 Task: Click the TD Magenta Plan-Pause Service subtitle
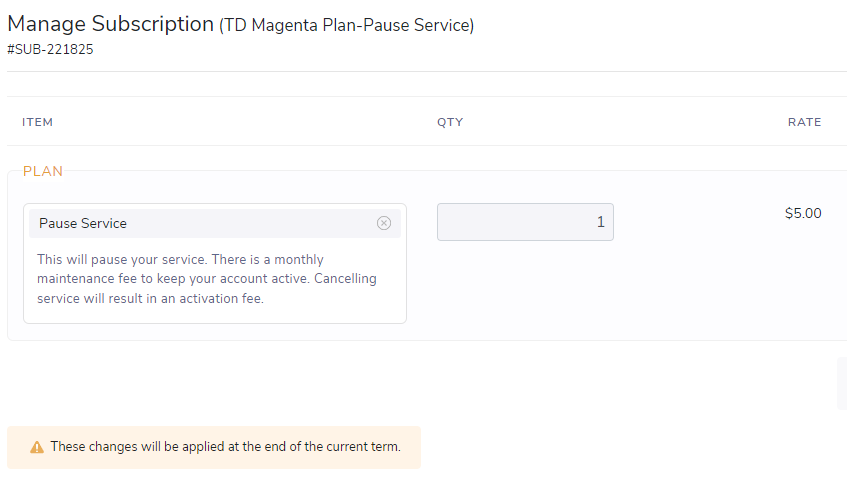[346, 25]
